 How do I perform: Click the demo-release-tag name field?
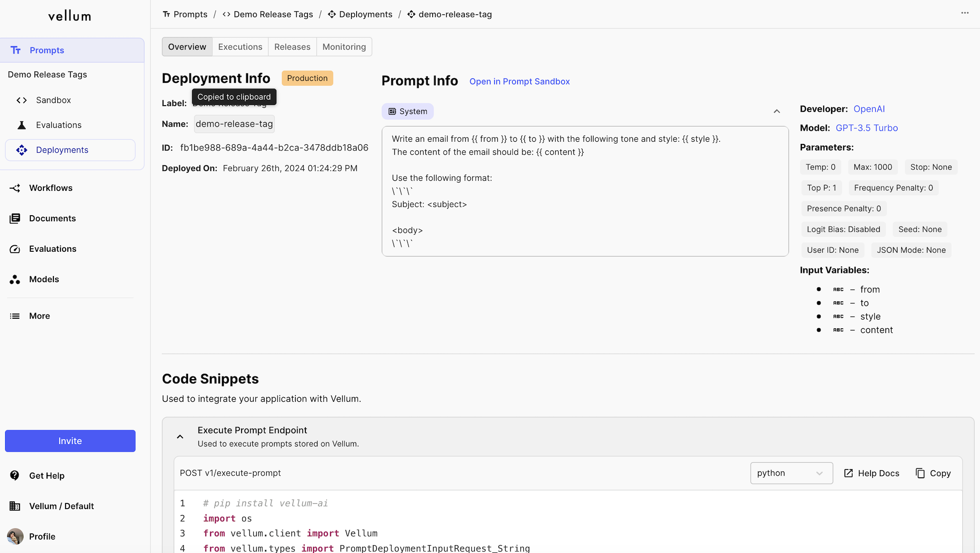pos(234,124)
